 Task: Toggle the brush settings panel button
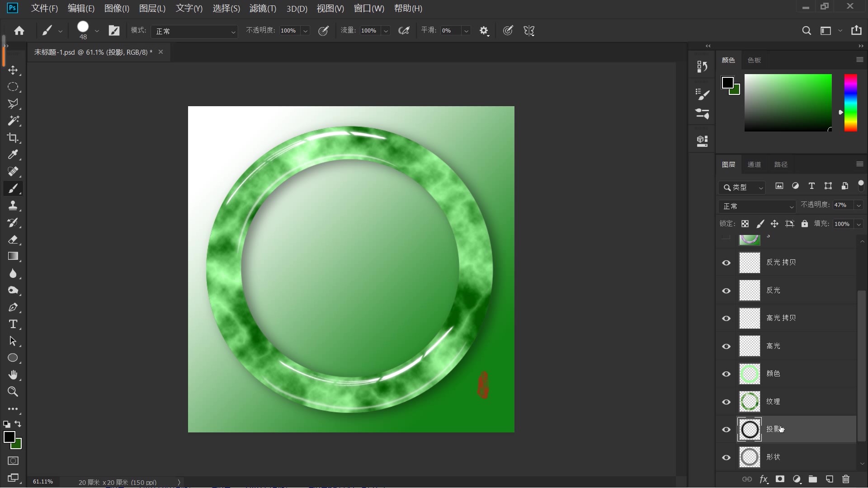click(114, 31)
